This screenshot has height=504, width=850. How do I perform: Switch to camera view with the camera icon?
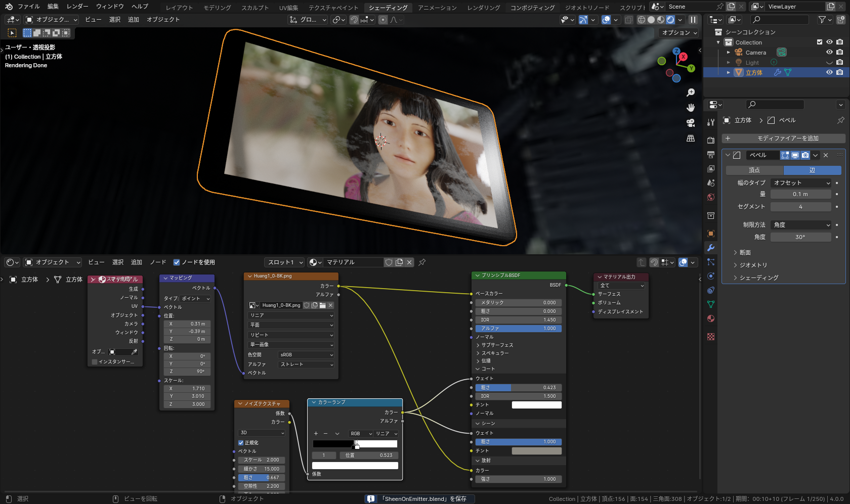point(691,123)
